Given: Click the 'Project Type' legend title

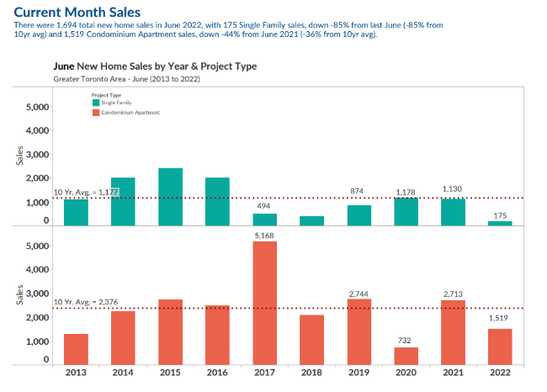Looking at the screenshot, I should pyautogui.click(x=106, y=95).
